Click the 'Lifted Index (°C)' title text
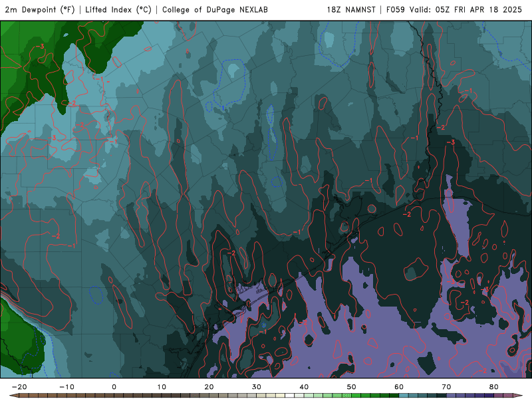 pos(118,9)
